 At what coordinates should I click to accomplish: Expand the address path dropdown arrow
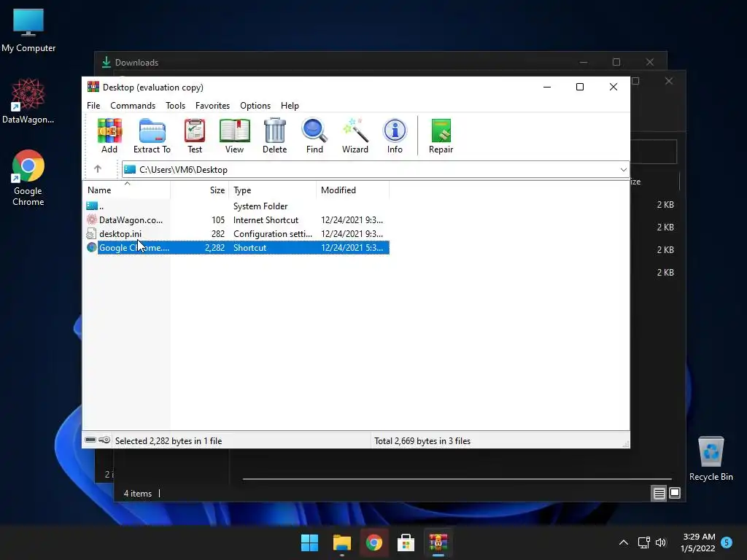623,169
